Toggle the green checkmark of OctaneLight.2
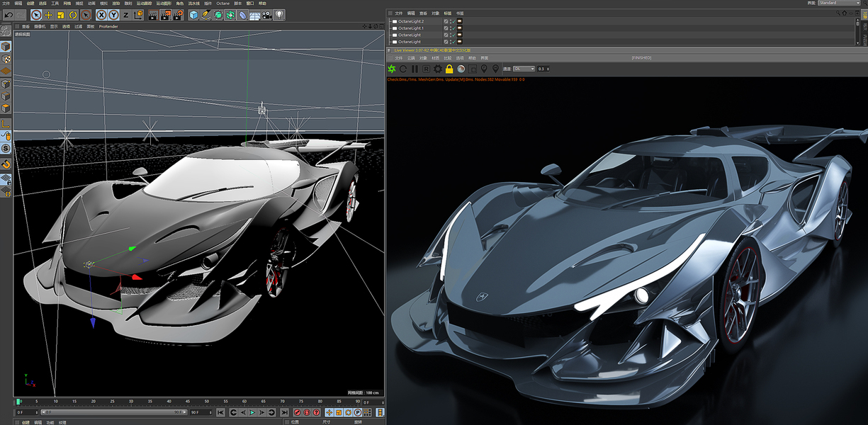 (x=454, y=21)
